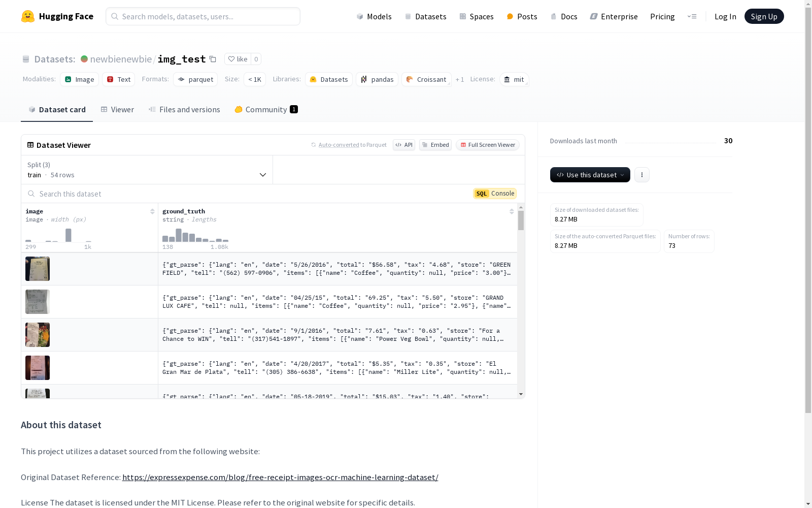Open the navigation overflow menu icon
Screen dimensions: 812x508
[692, 16]
